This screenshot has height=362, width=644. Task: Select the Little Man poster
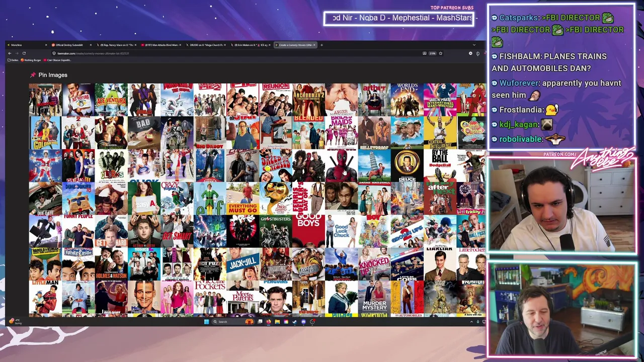[45, 297]
